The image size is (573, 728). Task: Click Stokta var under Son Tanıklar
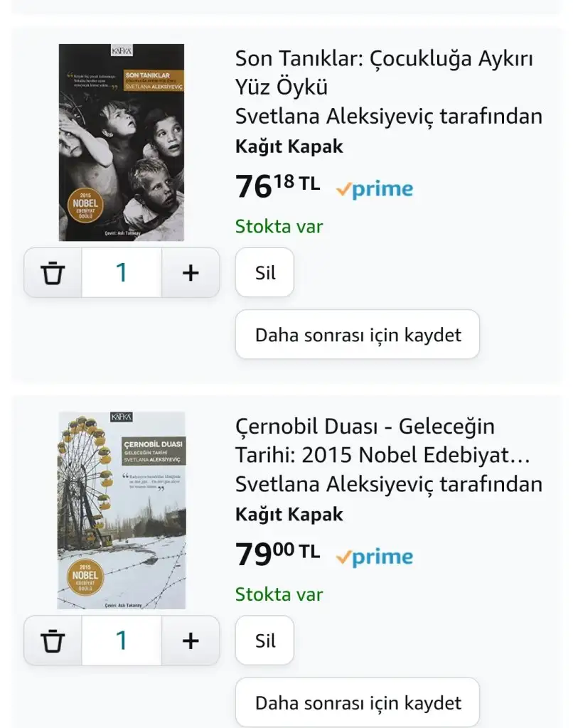(x=279, y=227)
